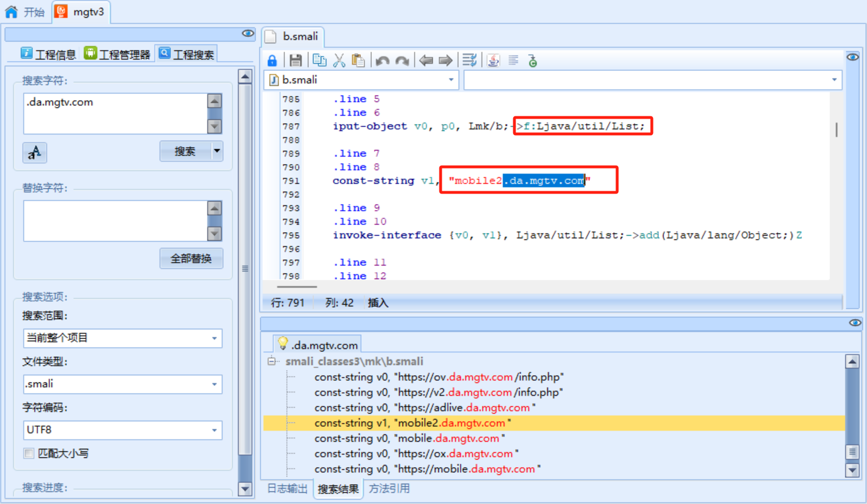Select result https://mobile.da.mgtv.com
The height and width of the screenshot is (504, 867).
(x=428, y=469)
